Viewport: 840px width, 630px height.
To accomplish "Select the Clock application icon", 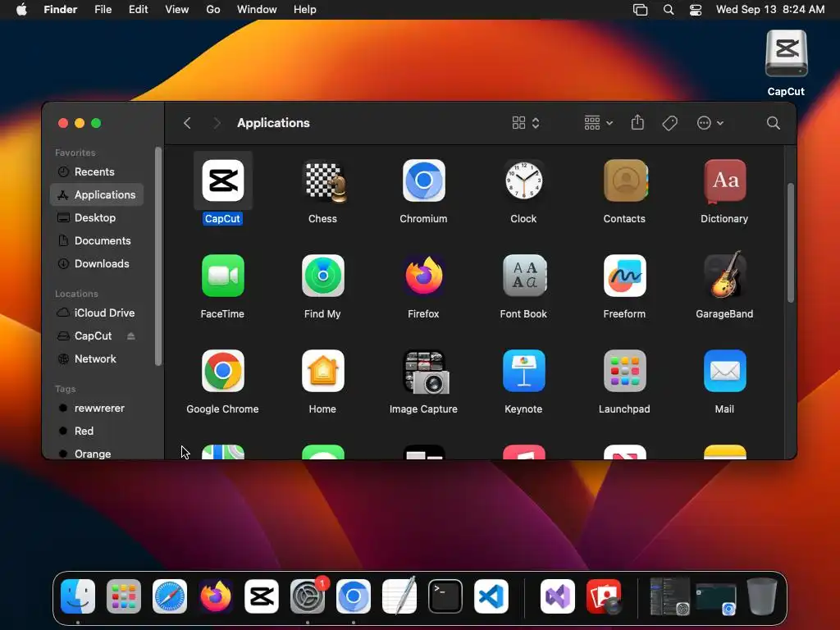I will click(523, 180).
